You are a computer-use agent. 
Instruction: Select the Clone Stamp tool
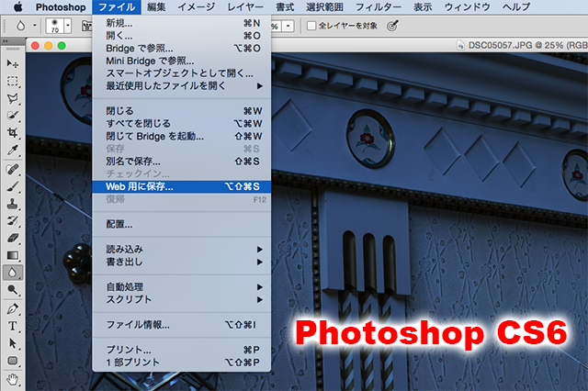click(12, 204)
